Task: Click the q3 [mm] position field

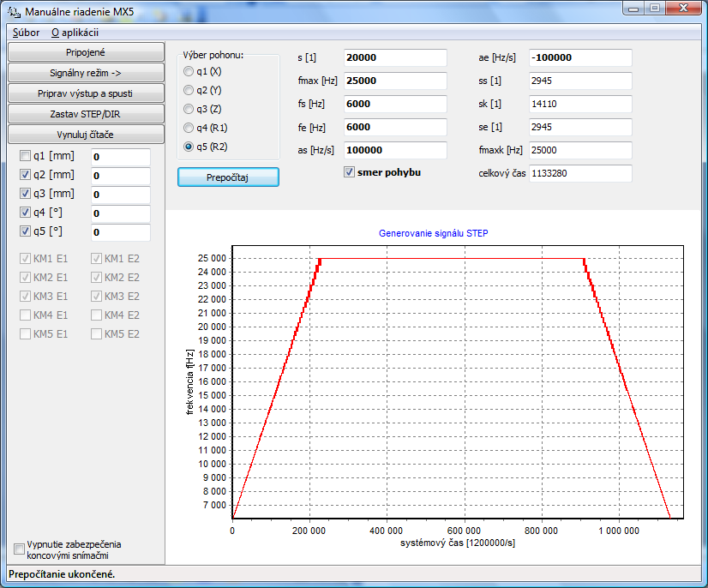Action: (x=121, y=195)
